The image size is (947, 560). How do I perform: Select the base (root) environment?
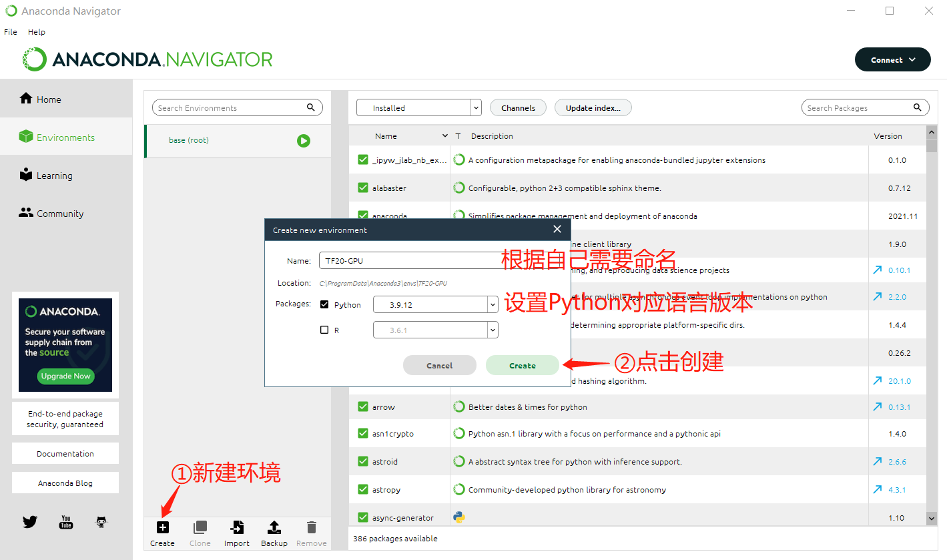[238, 141]
